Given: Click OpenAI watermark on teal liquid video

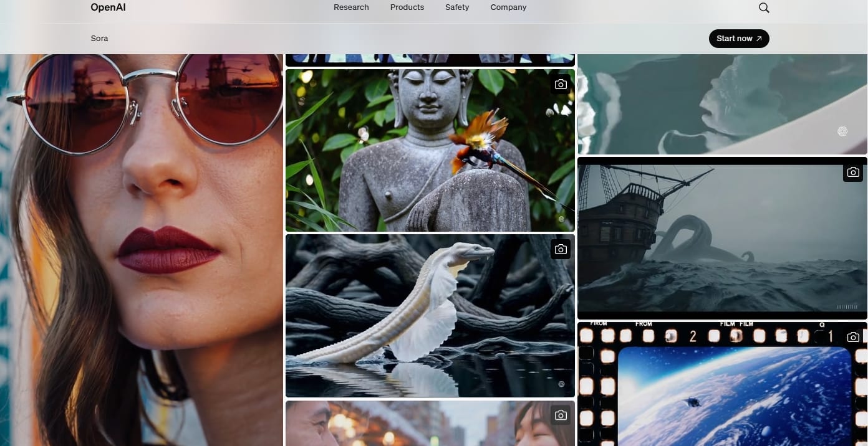Looking at the screenshot, I should click(x=842, y=131).
